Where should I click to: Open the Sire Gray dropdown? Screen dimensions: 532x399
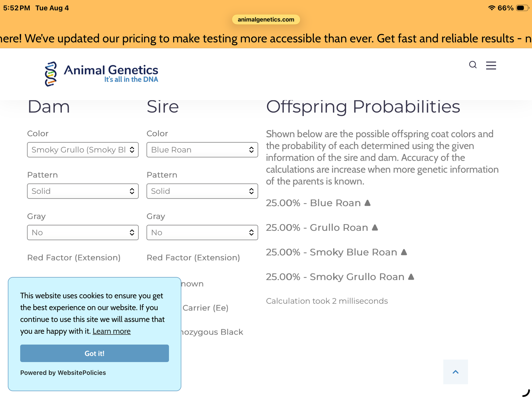[202, 232]
